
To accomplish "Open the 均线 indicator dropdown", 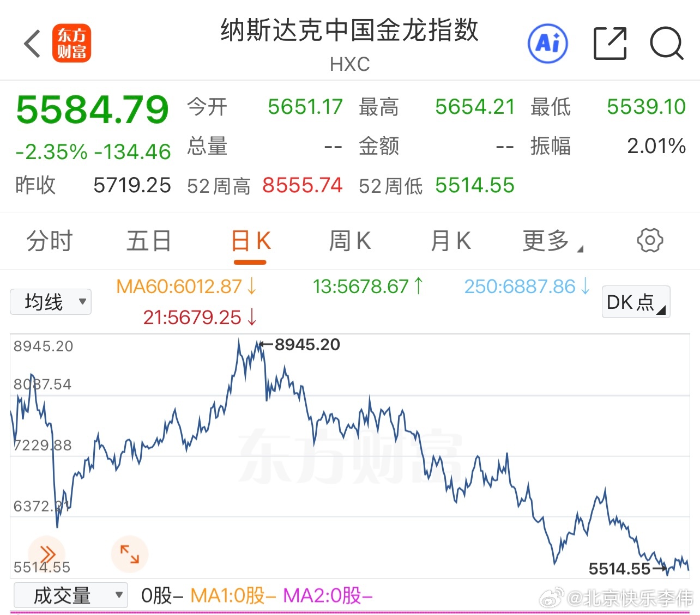I will [51, 302].
